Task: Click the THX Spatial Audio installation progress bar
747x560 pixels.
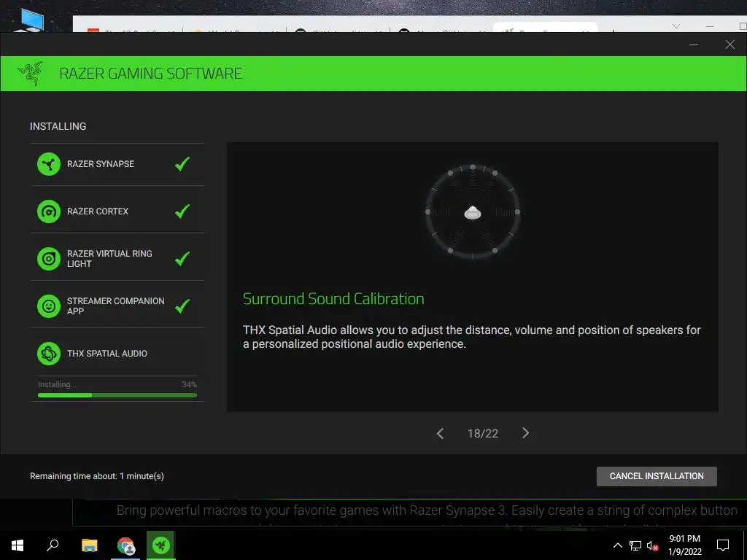Action: 117,395
